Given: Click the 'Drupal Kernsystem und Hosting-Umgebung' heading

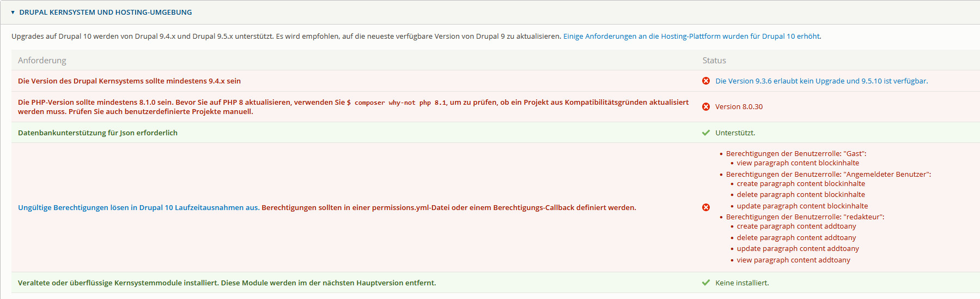Looking at the screenshot, I should click(x=105, y=12).
